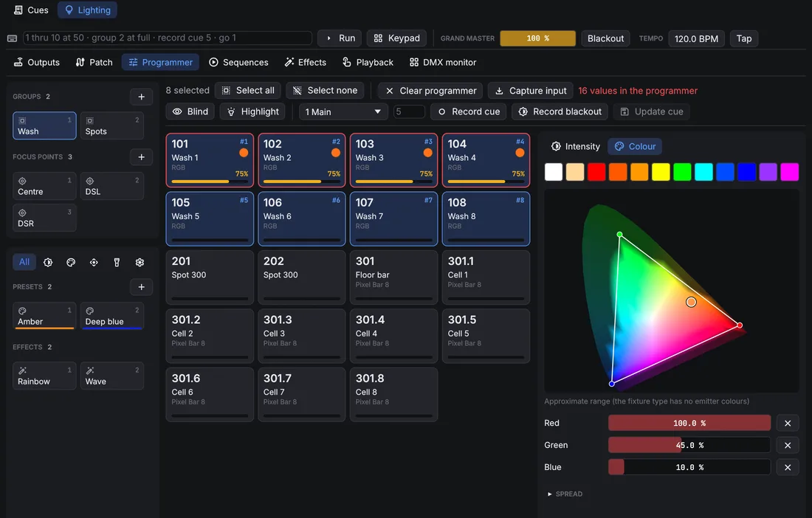Click Select all fixtures
Viewport: 812px width, 518px height.
click(248, 91)
